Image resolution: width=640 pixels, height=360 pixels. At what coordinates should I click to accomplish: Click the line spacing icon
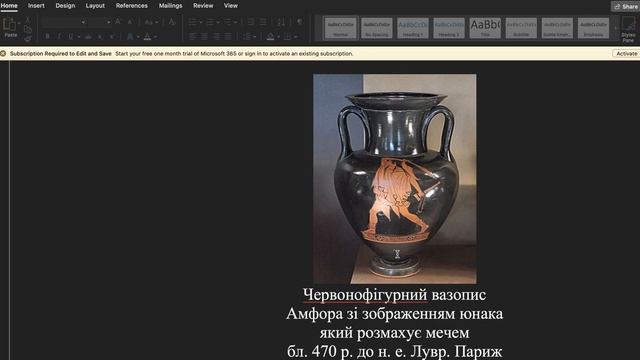pos(247,37)
